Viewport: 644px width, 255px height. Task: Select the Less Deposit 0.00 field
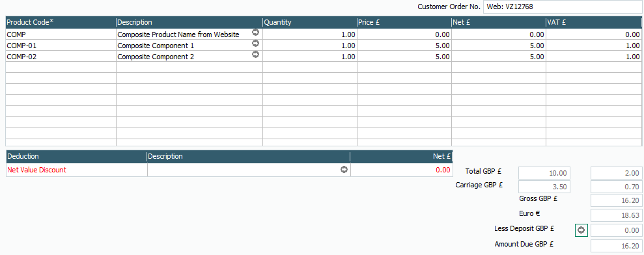617,231
